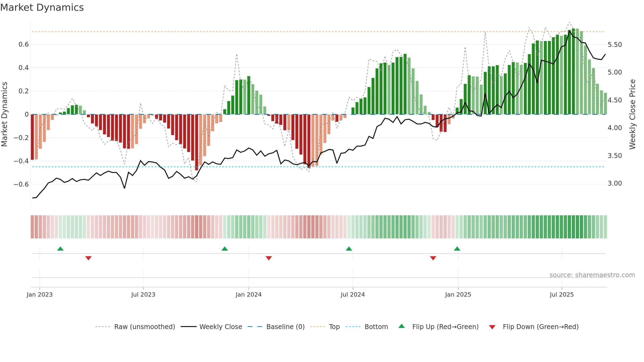Image resolution: width=644 pixels, height=362 pixels.
Task: Click the rightmost bar in the heat strip
Action: 606,227
